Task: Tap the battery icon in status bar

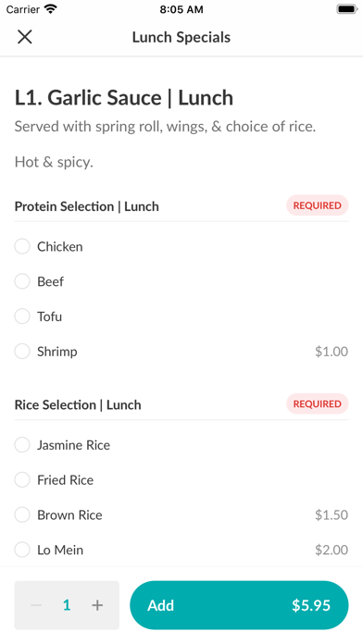Action: [x=347, y=9]
